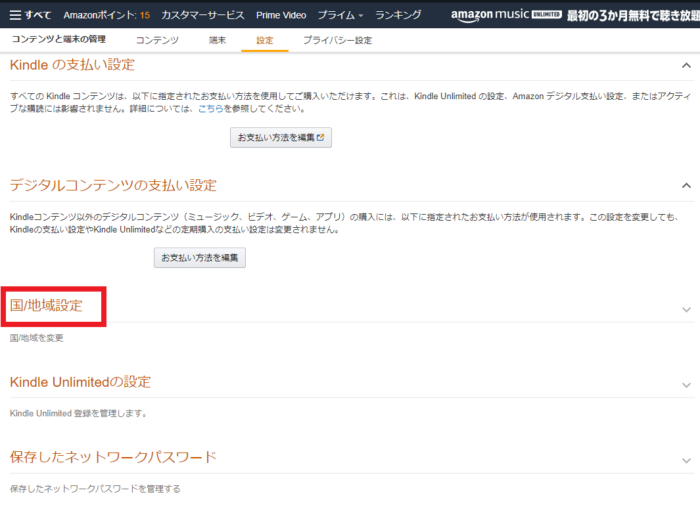Open the プライバシー設定 tab
Image resolution: width=700 pixels, height=528 pixels.
[338, 40]
